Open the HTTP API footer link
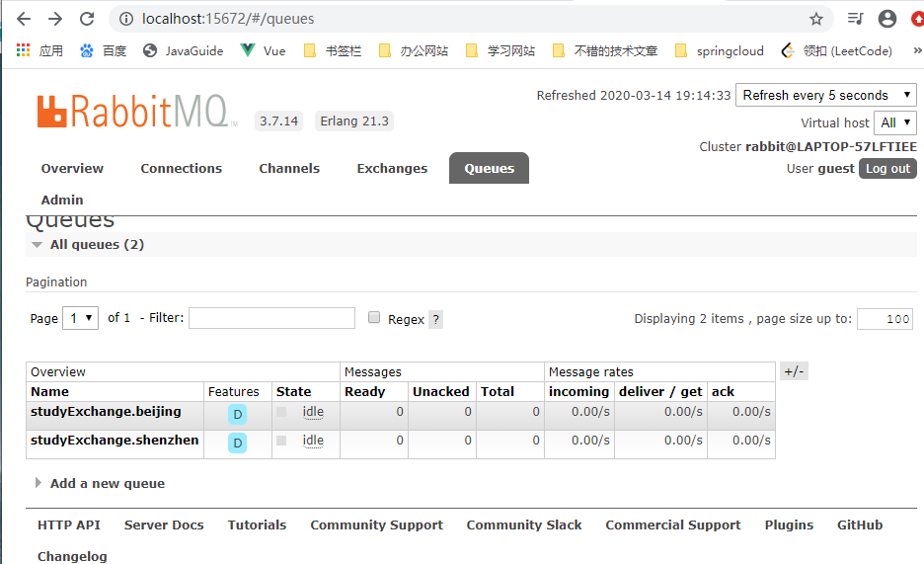 69,525
